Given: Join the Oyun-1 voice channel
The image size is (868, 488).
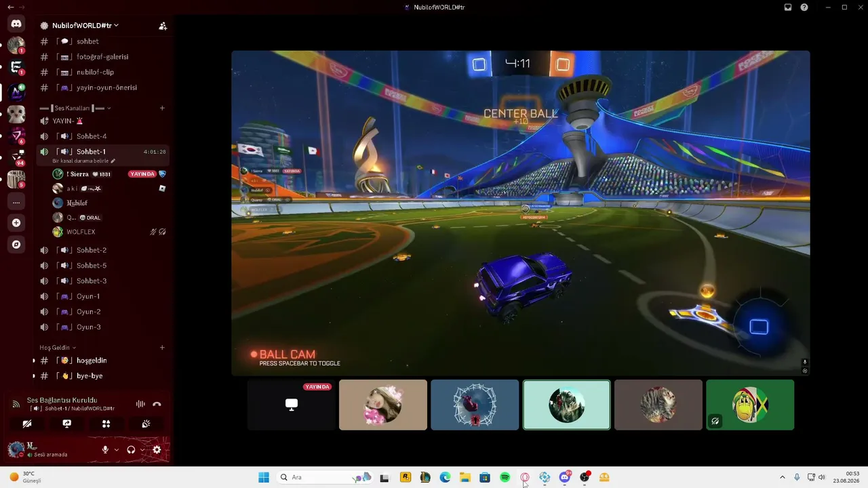Looking at the screenshot, I should (x=102, y=296).
